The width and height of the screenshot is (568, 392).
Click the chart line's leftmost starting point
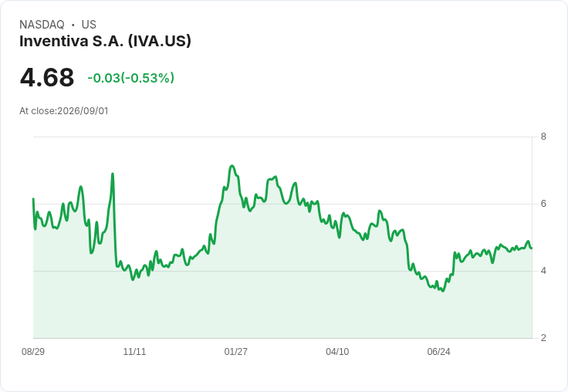click(33, 198)
